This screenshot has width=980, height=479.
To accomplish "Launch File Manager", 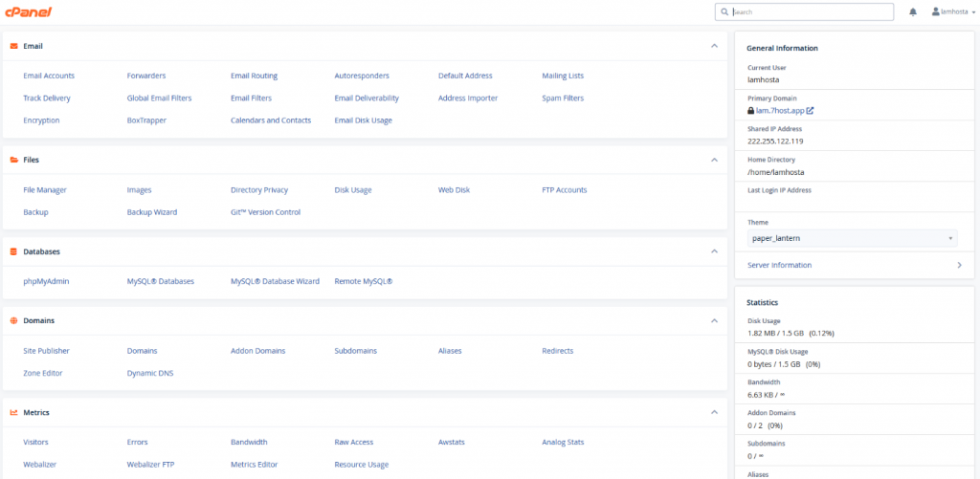I will click(x=45, y=190).
